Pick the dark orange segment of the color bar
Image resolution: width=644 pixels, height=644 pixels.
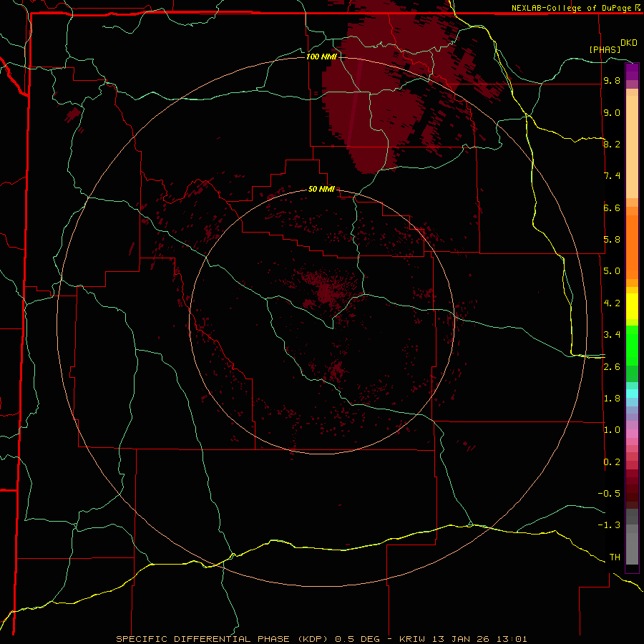tap(632, 248)
